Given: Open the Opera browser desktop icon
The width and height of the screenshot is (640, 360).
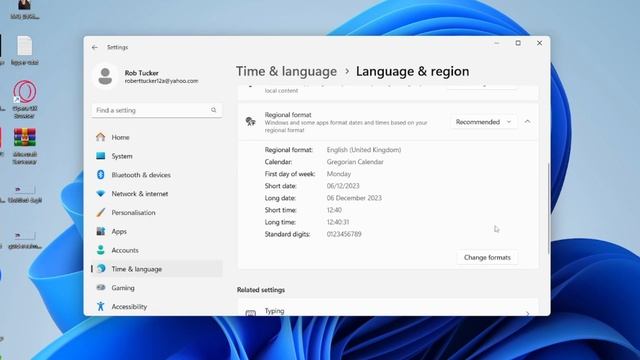Looking at the screenshot, I should click(24, 92).
